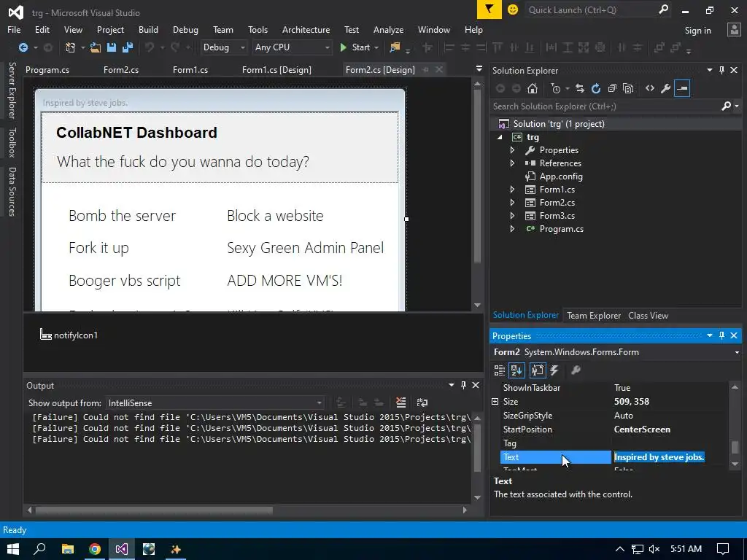Click the feedback smiley face icon
The image size is (747, 560).
click(513, 9)
